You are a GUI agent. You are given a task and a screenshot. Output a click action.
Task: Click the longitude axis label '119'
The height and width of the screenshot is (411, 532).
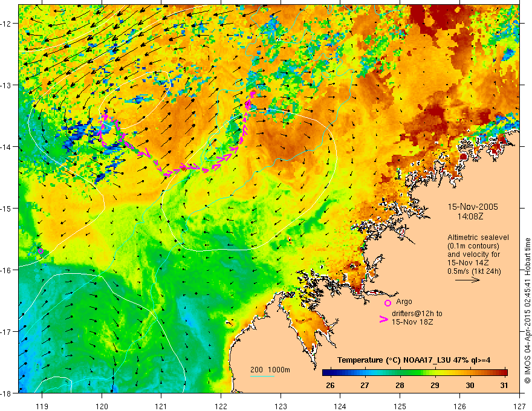pos(42,407)
